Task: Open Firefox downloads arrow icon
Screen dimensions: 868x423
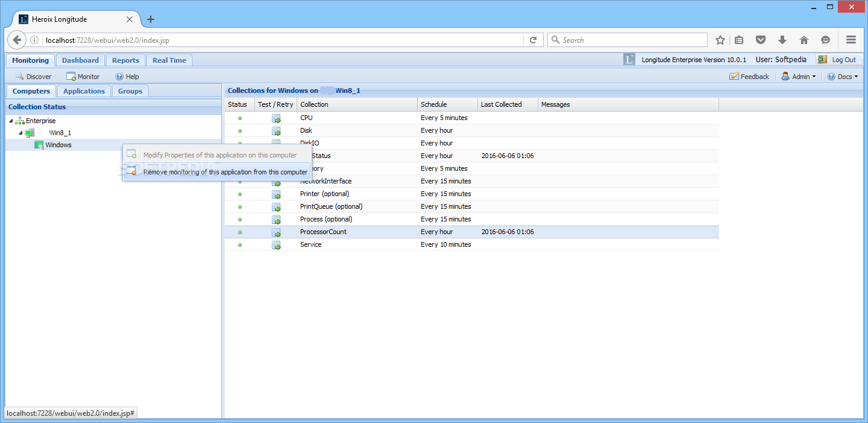Action: coord(782,40)
